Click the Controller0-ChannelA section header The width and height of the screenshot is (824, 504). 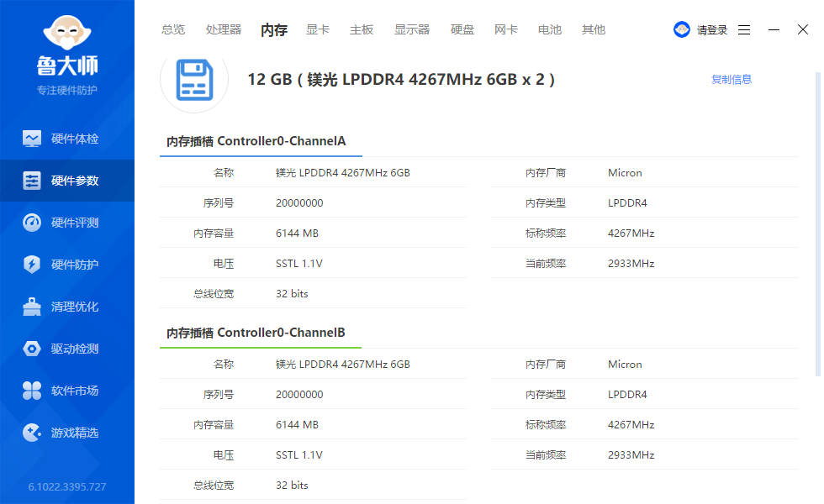click(256, 141)
